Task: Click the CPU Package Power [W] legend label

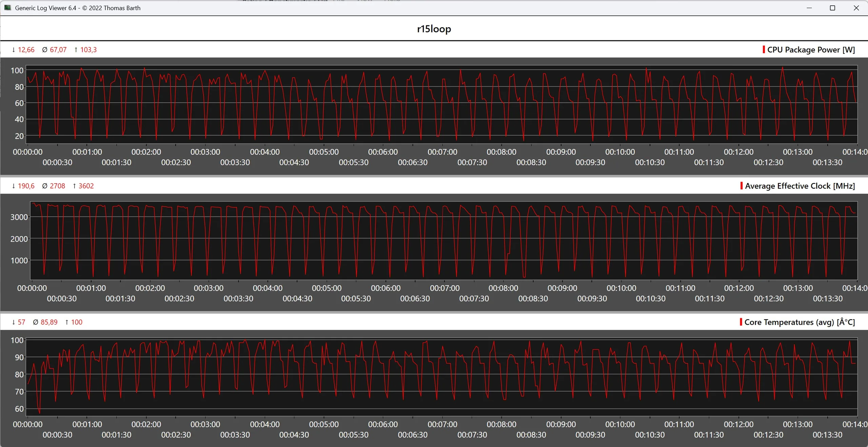Action: tap(811, 50)
